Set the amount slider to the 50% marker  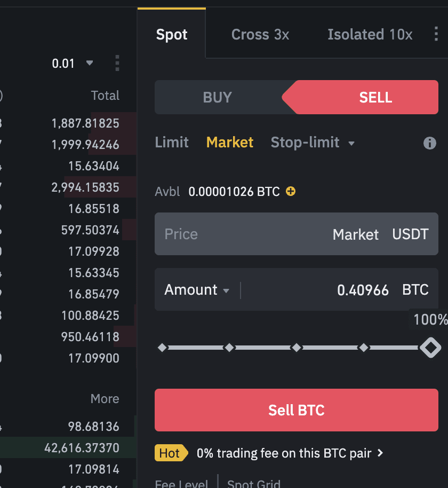297,348
